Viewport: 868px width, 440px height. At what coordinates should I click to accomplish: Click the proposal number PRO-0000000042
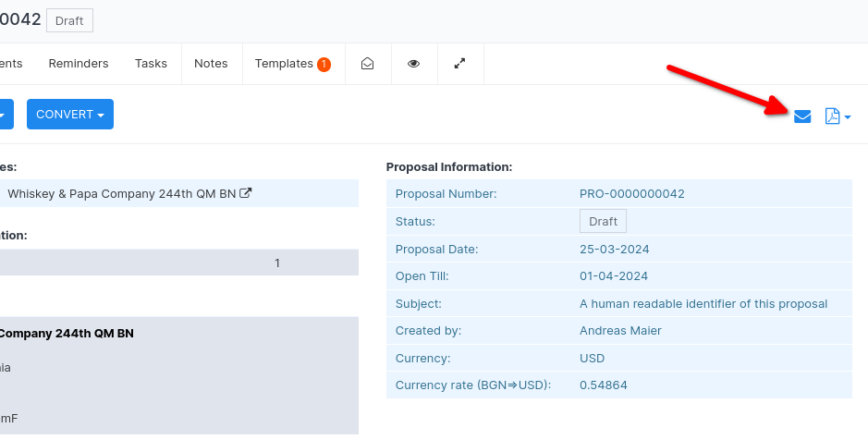coord(631,194)
